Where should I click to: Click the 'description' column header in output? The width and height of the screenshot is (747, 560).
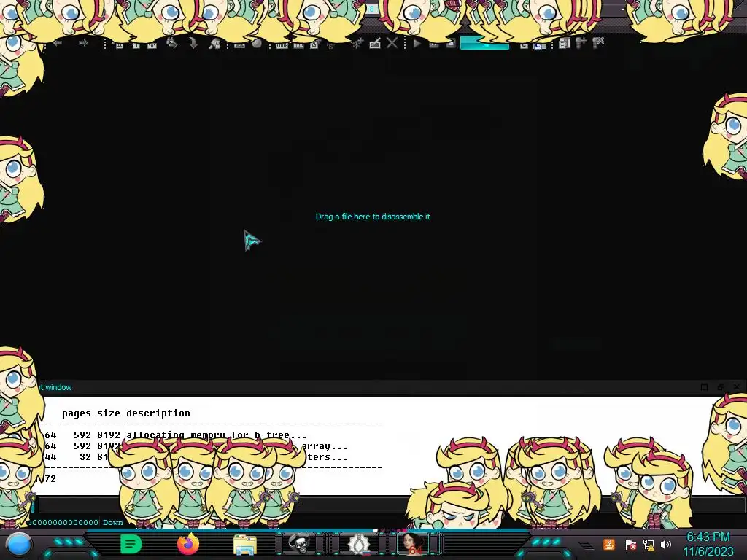pos(158,413)
